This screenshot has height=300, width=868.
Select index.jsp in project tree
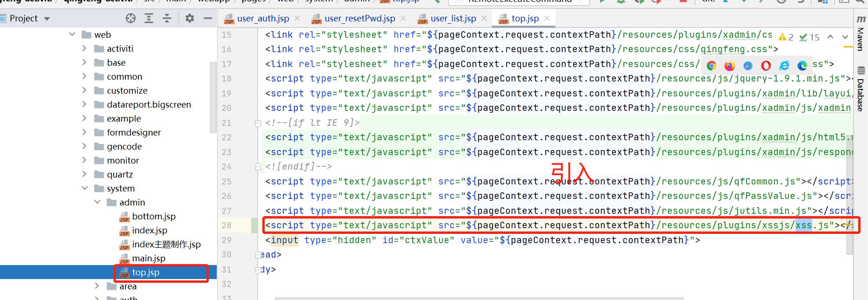(x=149, y=230)
